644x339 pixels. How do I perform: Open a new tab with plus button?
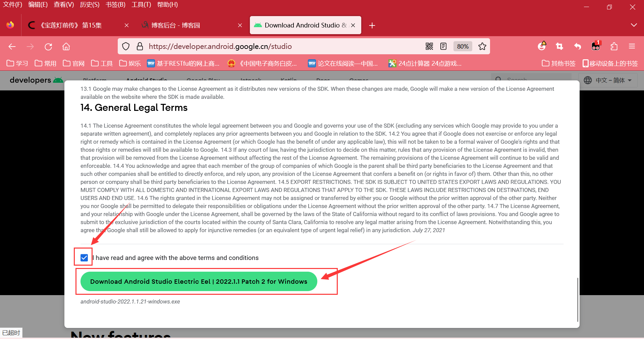372,25
